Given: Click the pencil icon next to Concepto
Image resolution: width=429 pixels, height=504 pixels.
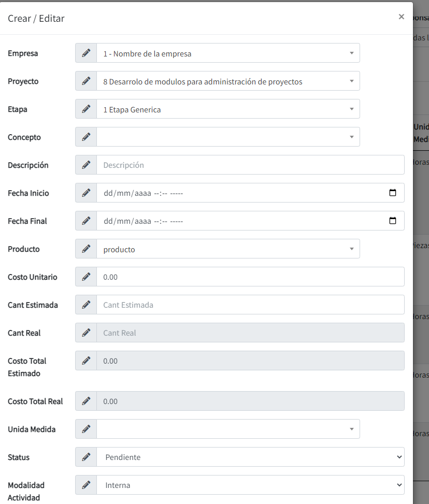Looking at the screenshot, I should pyautogui.click(x=86, y=137).
